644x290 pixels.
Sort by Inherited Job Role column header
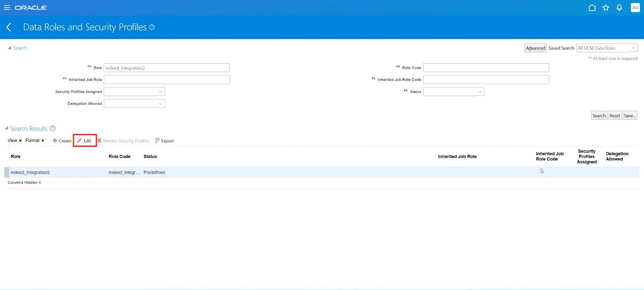(457, 157)
